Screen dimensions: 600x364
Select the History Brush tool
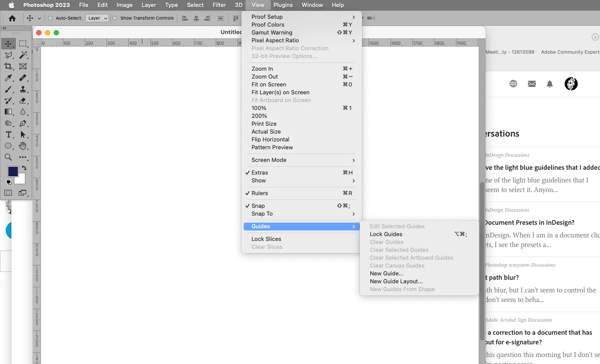tap(8, 100)
